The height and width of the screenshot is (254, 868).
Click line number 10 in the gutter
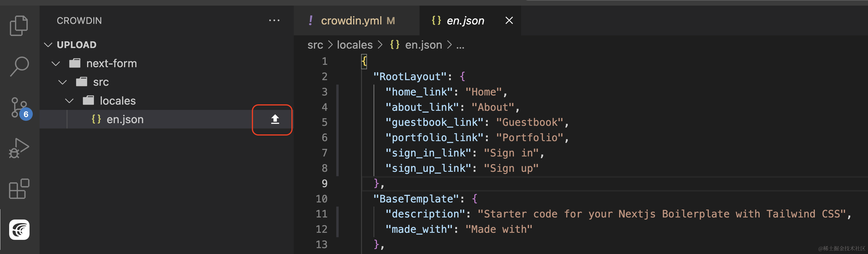point(322,199)
